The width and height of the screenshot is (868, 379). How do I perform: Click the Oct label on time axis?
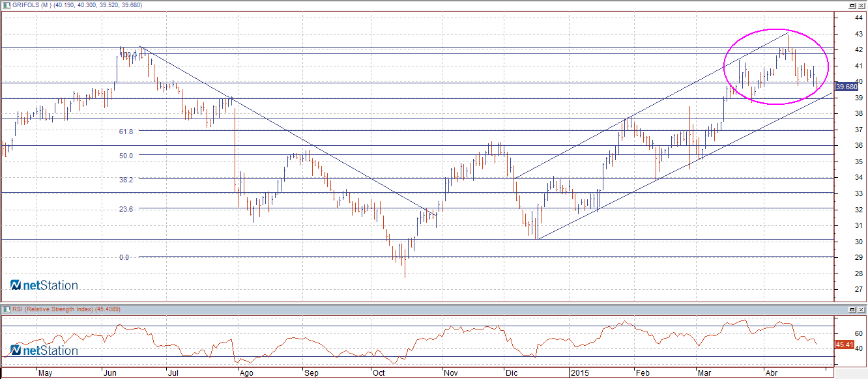coord(378,374)
